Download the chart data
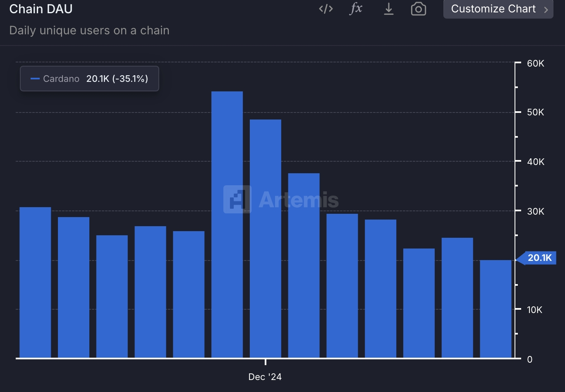Viewport: 565px width, 392px height. [x=388, y=9]
